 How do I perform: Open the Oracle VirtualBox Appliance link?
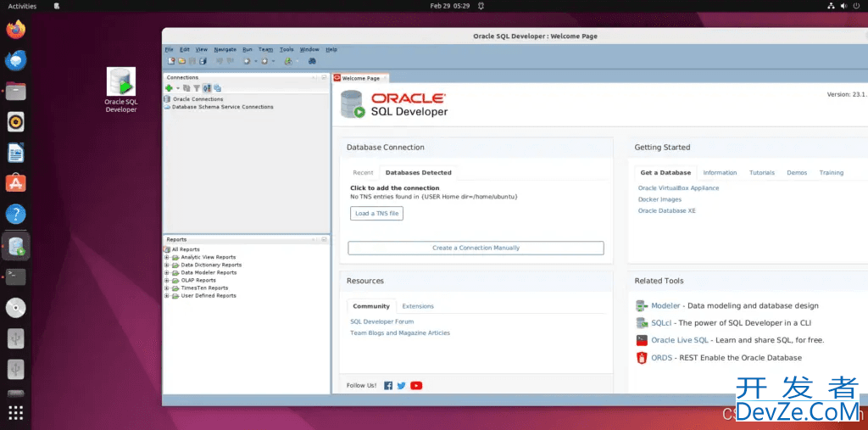tap(679, 188)
